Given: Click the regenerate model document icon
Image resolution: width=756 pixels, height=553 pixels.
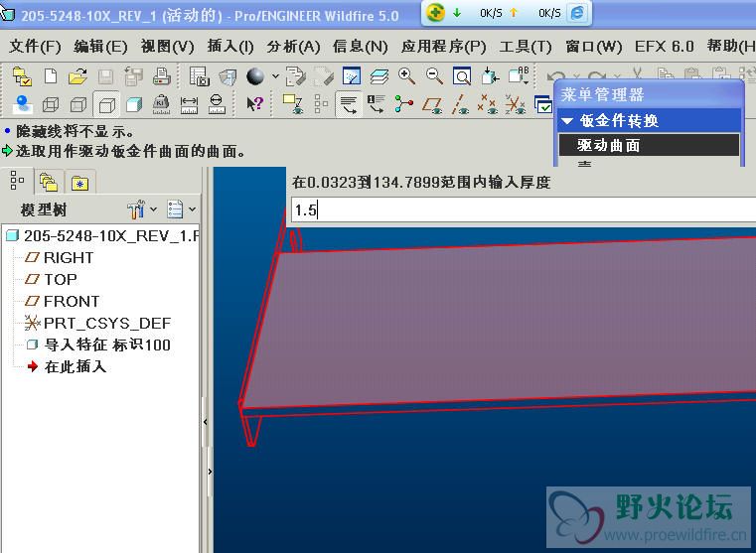Looking at the screenshot, I should click(x=295, y=76).
